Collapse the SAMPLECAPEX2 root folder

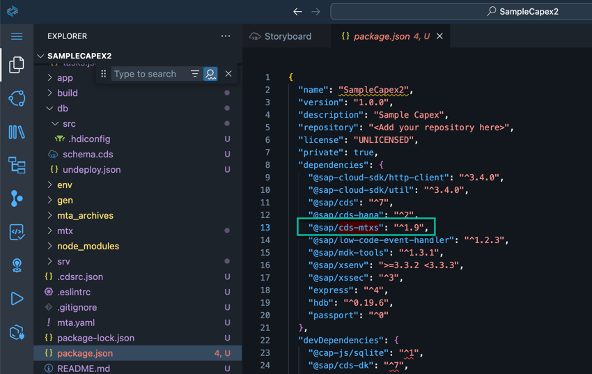[79, 56]
